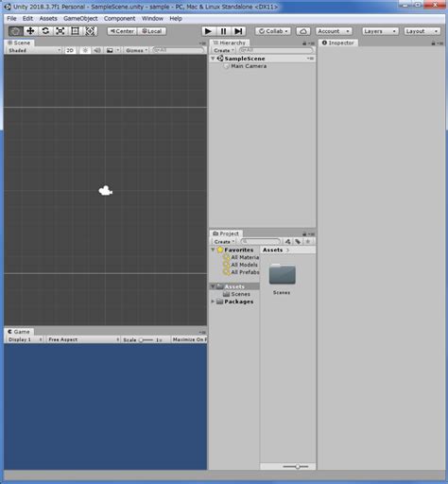Collapse the SampleScene tree arrow
This screenshot has height=484, width=448.
213,59
